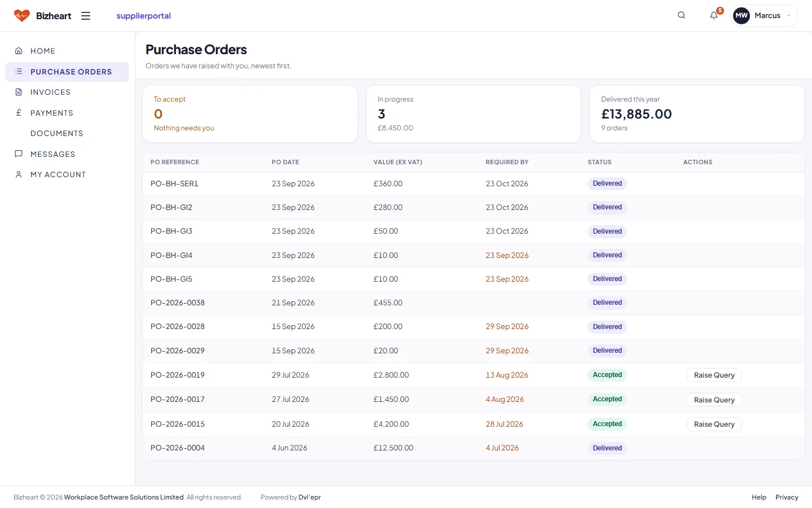Click the £12,500.00 value cell

point(393,448)
